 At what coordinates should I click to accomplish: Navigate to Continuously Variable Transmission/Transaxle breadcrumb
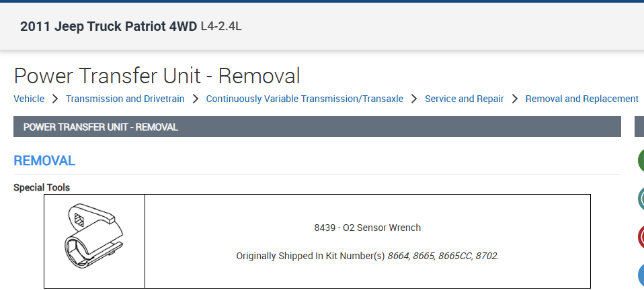305,99
